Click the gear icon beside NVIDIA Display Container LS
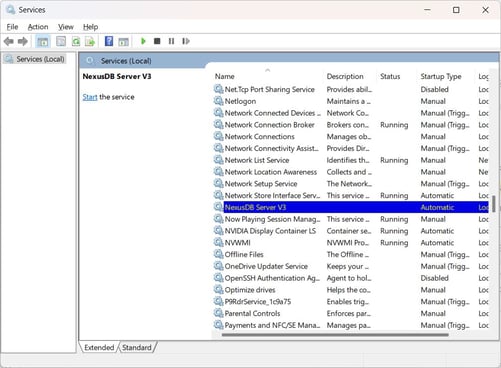501x368 pixels. 218,230
